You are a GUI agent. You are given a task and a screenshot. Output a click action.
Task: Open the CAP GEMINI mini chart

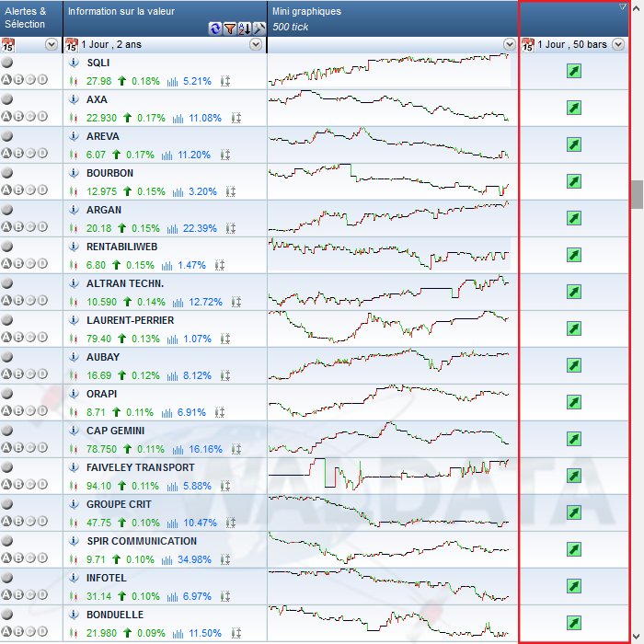tap(388, 439)
